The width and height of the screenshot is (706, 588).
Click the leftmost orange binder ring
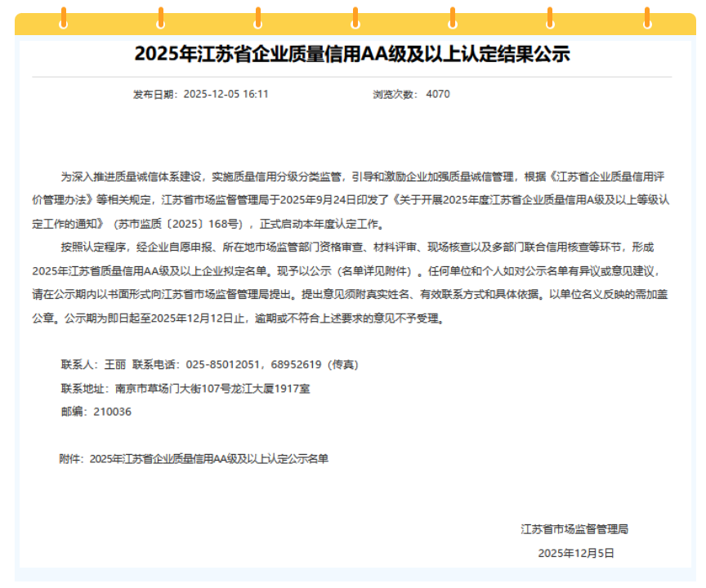point(64,16)
